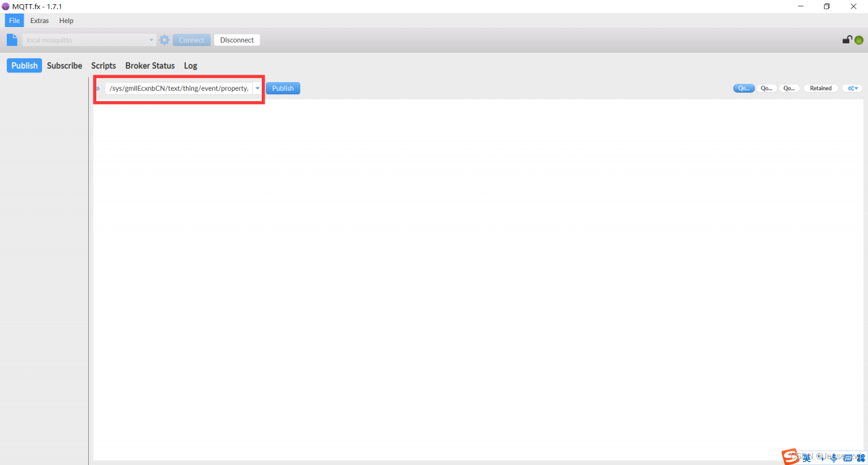Open the publish settings gears dropdown

(852, 88)
